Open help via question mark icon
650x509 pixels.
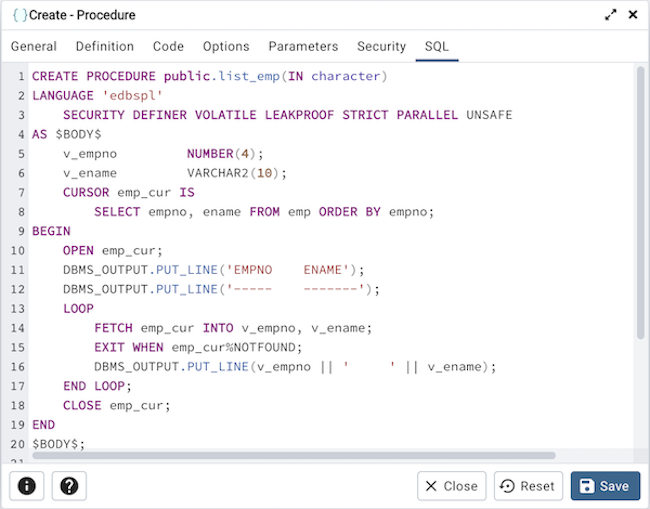[x=69, y=486]
